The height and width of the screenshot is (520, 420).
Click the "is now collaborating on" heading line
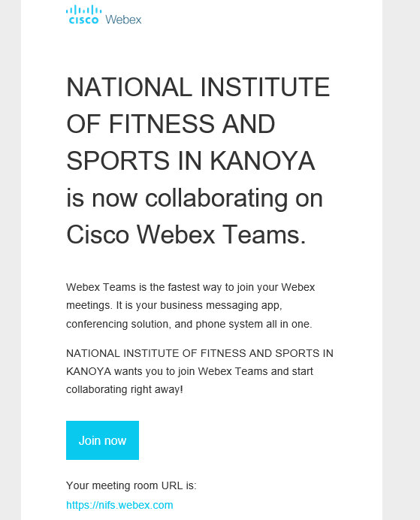point(195,198)
